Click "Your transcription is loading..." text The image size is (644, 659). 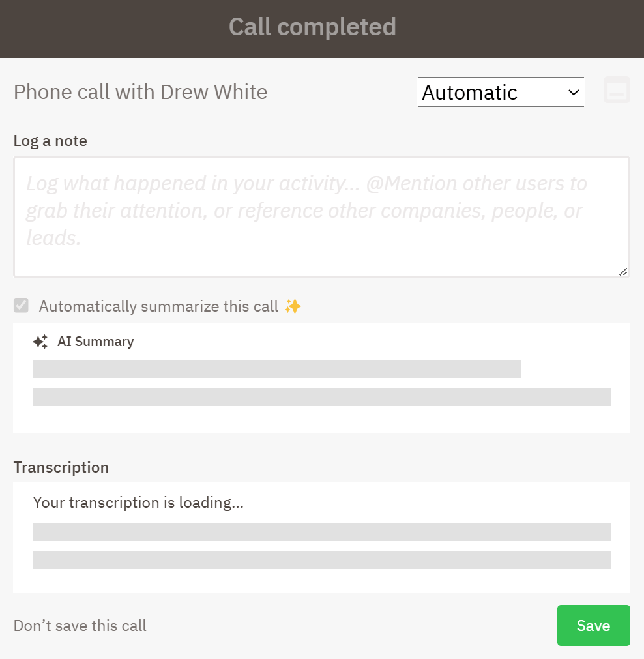click(x=138, y=503)
